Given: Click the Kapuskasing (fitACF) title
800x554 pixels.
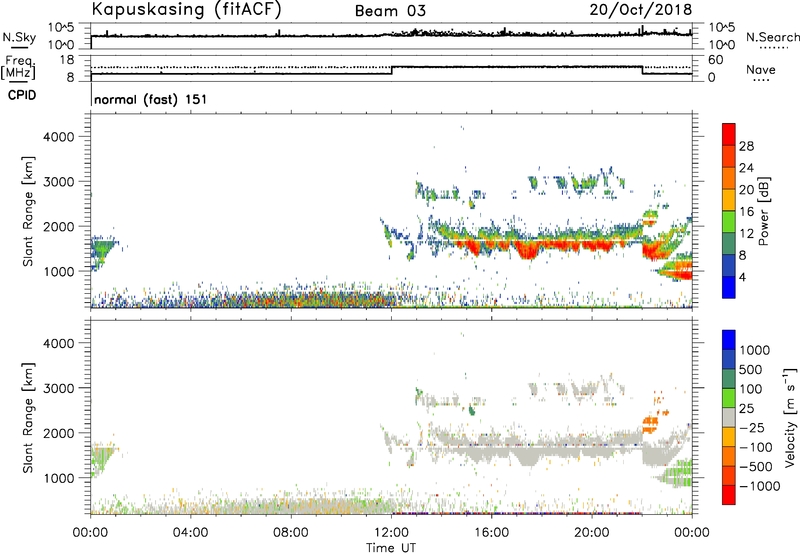Looking at the screenshot, I should (x=186, y=9).
